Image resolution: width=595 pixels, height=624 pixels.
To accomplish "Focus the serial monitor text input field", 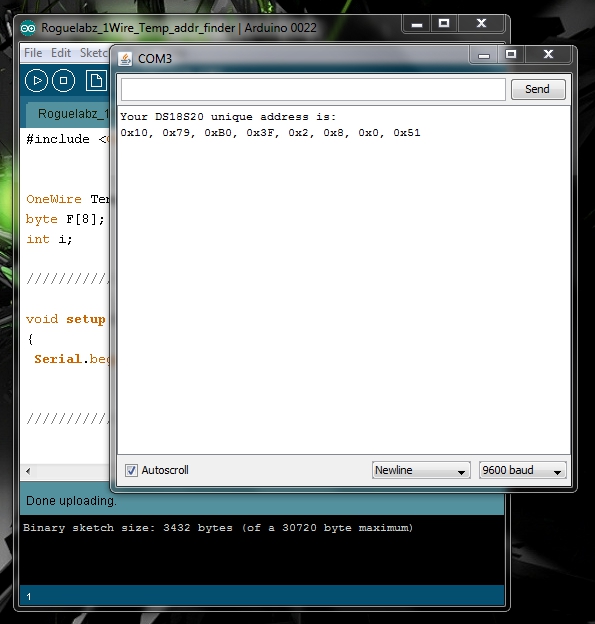I will 313,89.
